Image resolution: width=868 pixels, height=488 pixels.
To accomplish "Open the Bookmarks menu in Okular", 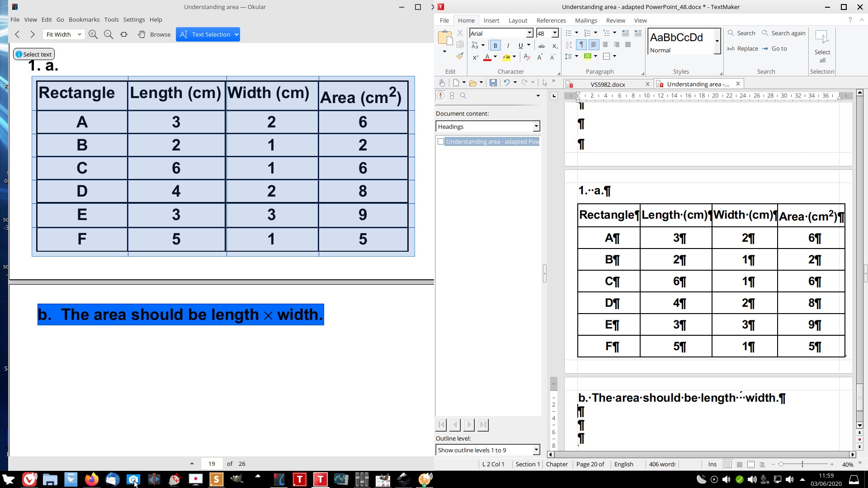I will coord(84,19).
